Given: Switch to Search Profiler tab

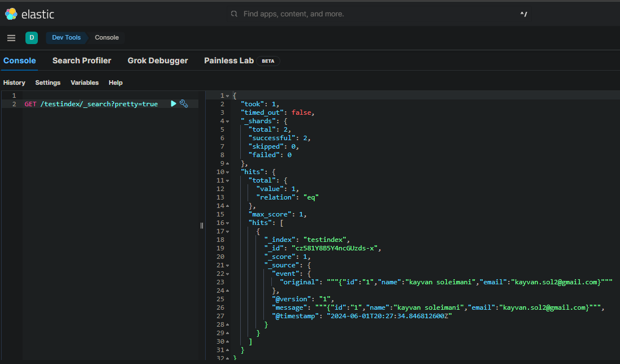Looking at the screenshot, I should [82, 60].
